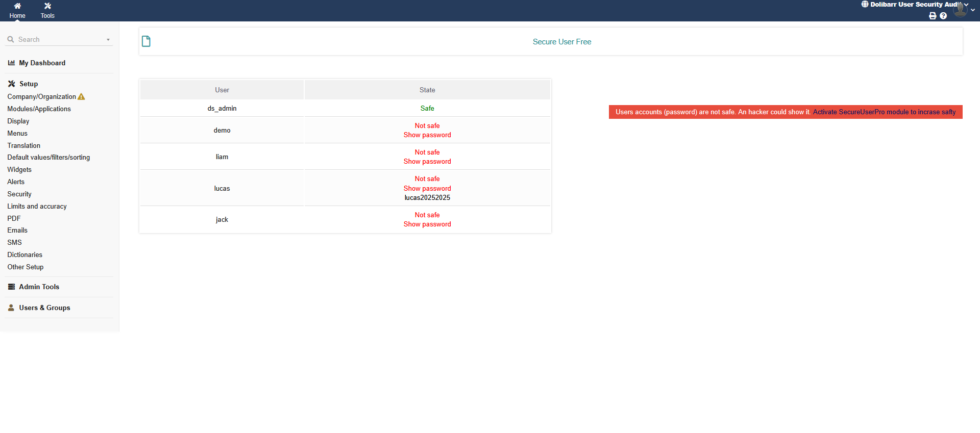Screen dimensions: 980x433
Task: Expand the chevron next to user avatar
Action: 973,10
